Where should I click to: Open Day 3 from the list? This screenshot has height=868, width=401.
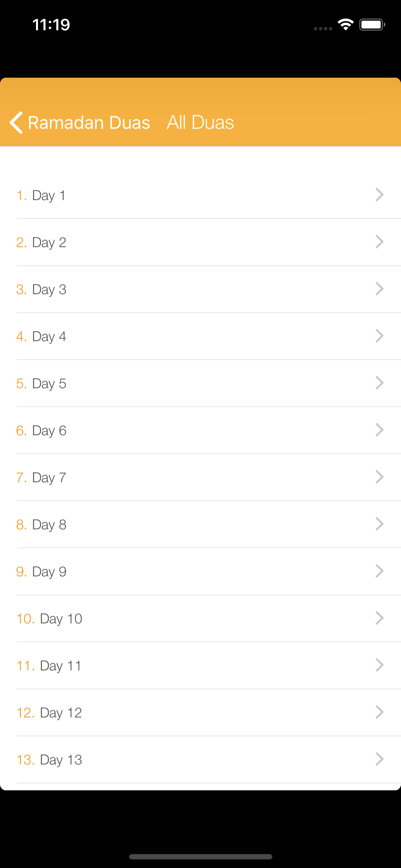point(49,289)
